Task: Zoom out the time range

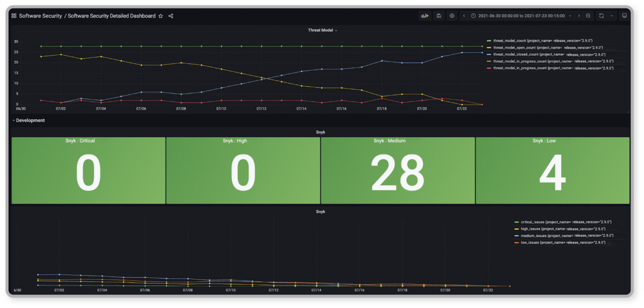Action: (588, 16)
